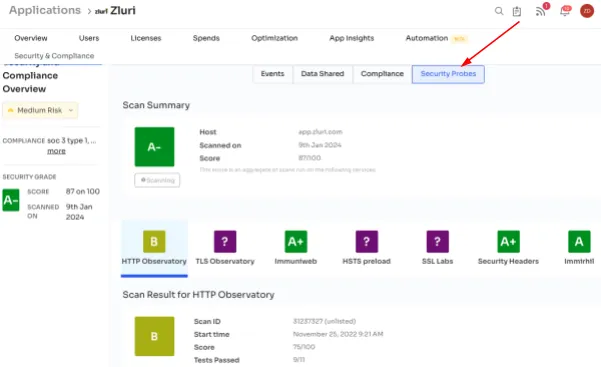Open the clipboard tasks icon
Viewport: 601px width, 367px height.
click(517, 12)
